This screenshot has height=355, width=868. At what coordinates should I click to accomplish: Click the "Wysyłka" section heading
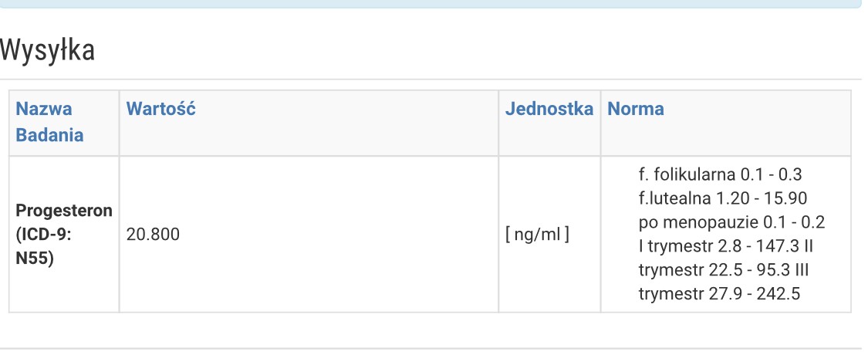click(48, 51)
